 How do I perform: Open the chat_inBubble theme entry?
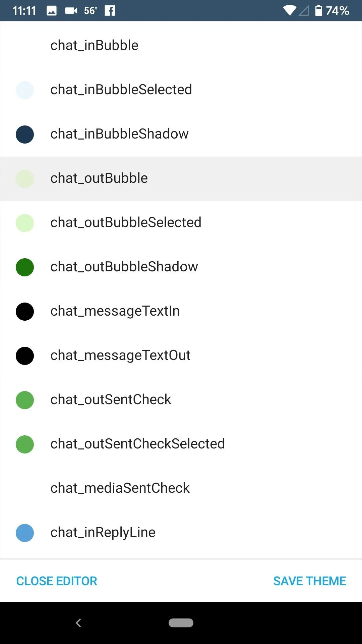181,45
